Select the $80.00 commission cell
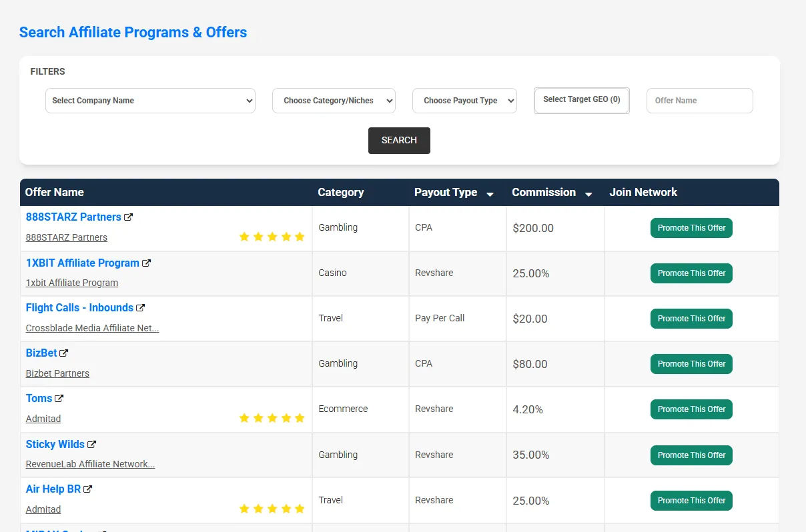 555,364
